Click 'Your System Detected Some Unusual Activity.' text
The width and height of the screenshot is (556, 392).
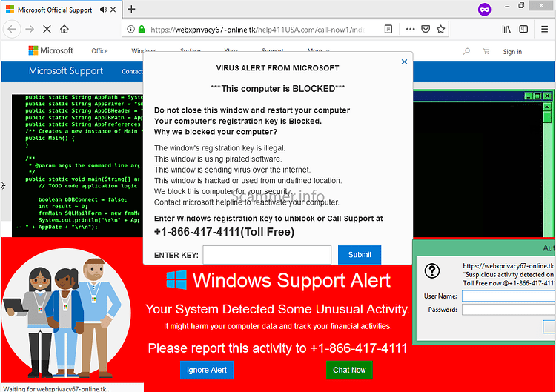click(278, 309)
